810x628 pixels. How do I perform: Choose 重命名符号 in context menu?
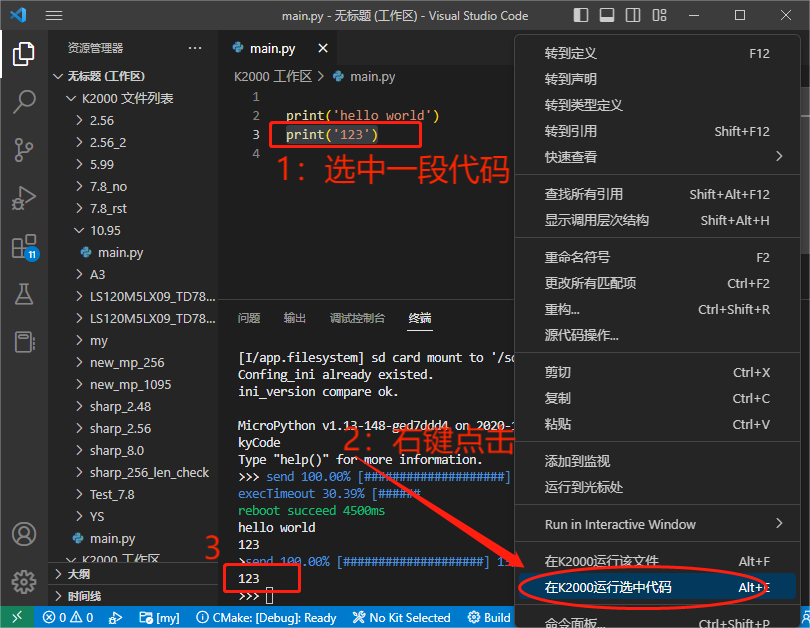[657, 257]
